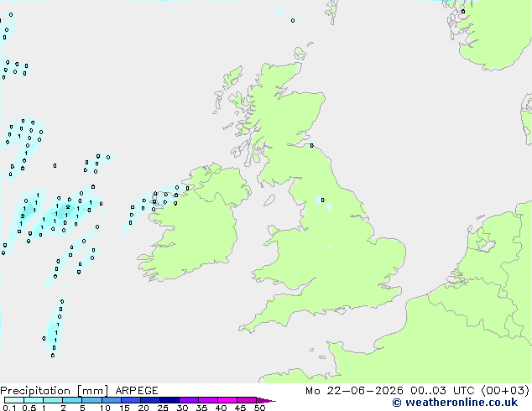Open the weatheronline.co.uk link

(x=455, y=403)
